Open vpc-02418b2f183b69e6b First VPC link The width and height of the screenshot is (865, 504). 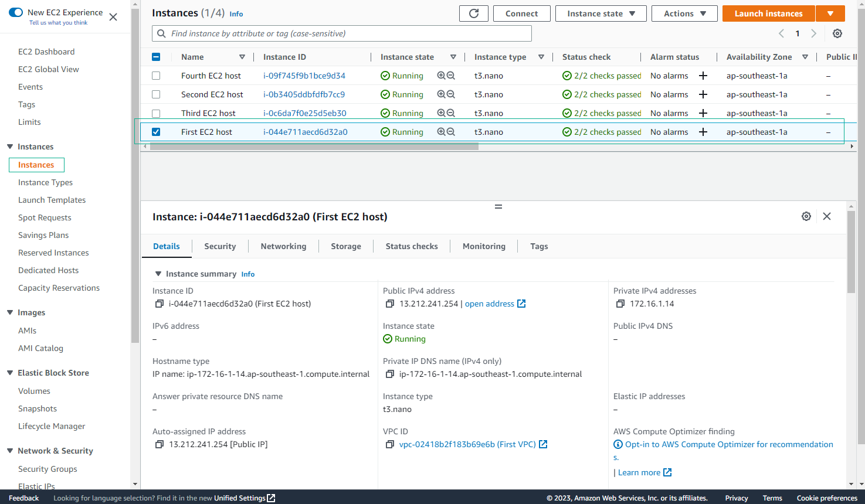(x=473, y=444)
